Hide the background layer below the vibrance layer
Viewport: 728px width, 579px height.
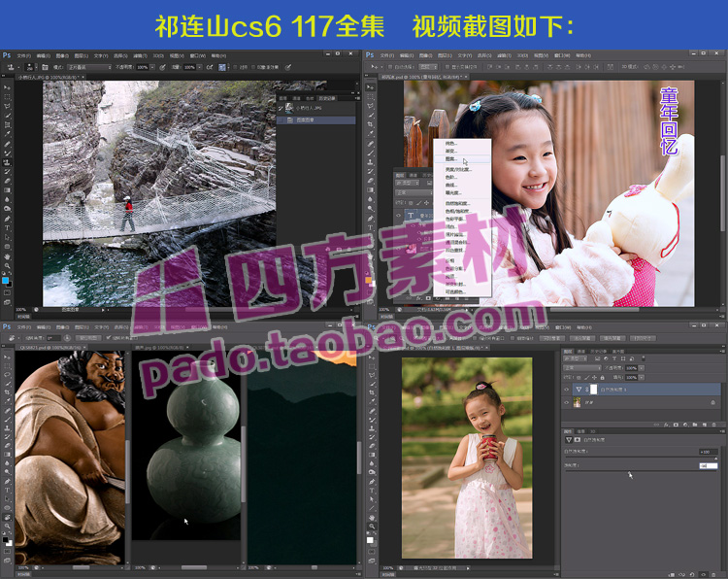pos(567,402)
